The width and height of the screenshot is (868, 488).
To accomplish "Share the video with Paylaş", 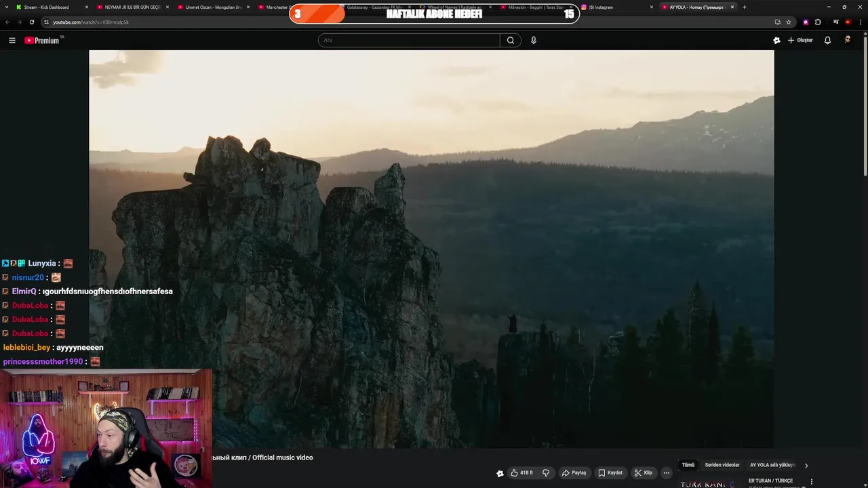I will (x=574, y=473).
